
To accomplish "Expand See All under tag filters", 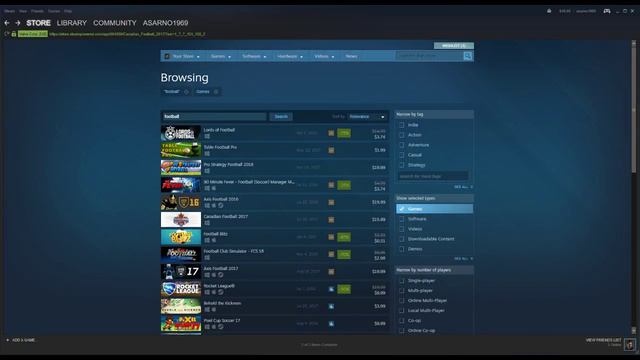I will point(463,187).
